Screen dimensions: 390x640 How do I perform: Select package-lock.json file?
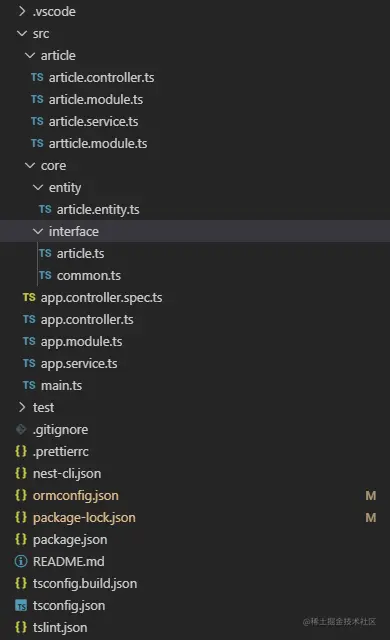tap(84, 518)
